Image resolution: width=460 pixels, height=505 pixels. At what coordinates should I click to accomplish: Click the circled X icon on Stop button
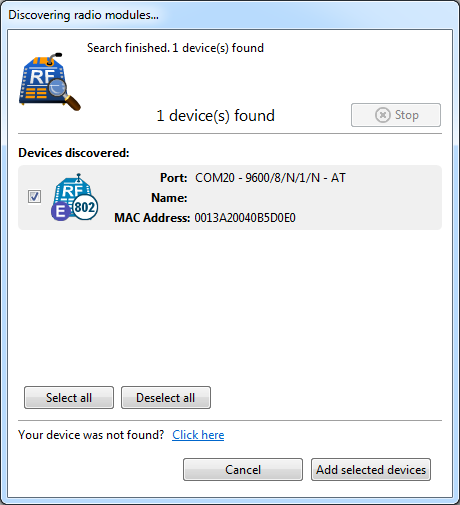tap(383, 115)
